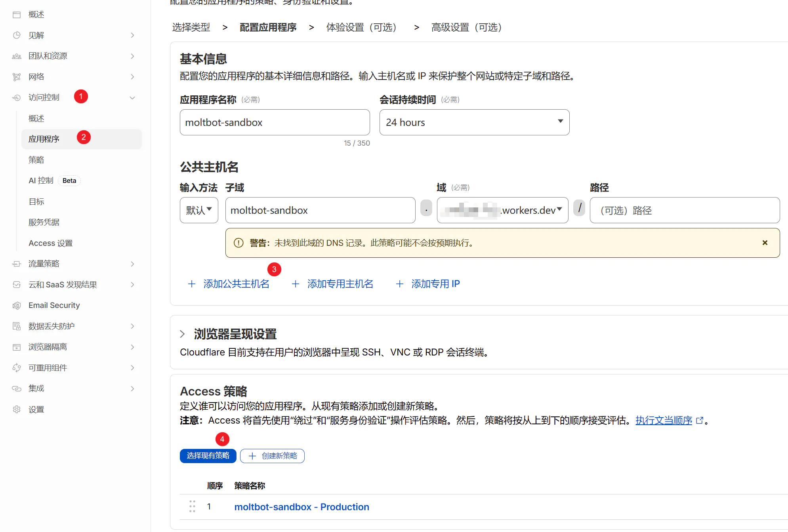The height and width of the screenshot is (532, 788).
Task: Collapse the 访问控制 sidebar menu
Action: pos(132,98)
